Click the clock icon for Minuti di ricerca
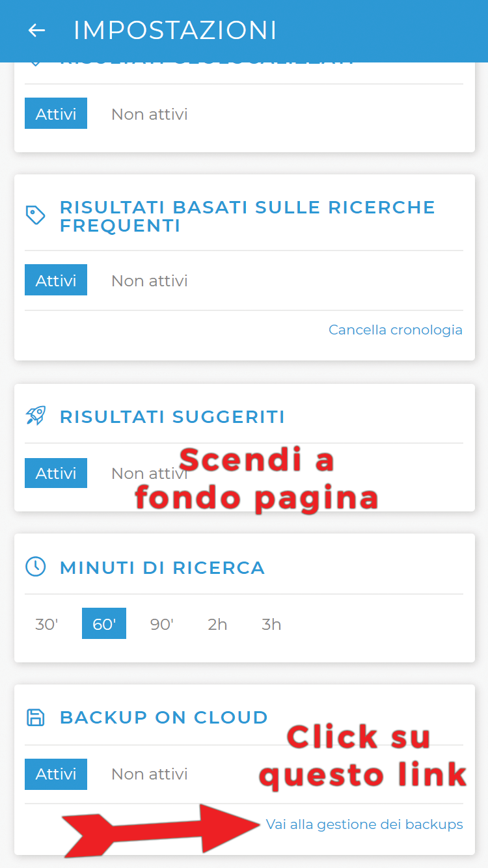The width and height of the screenshot is (488, 868). tap(35, 567)
